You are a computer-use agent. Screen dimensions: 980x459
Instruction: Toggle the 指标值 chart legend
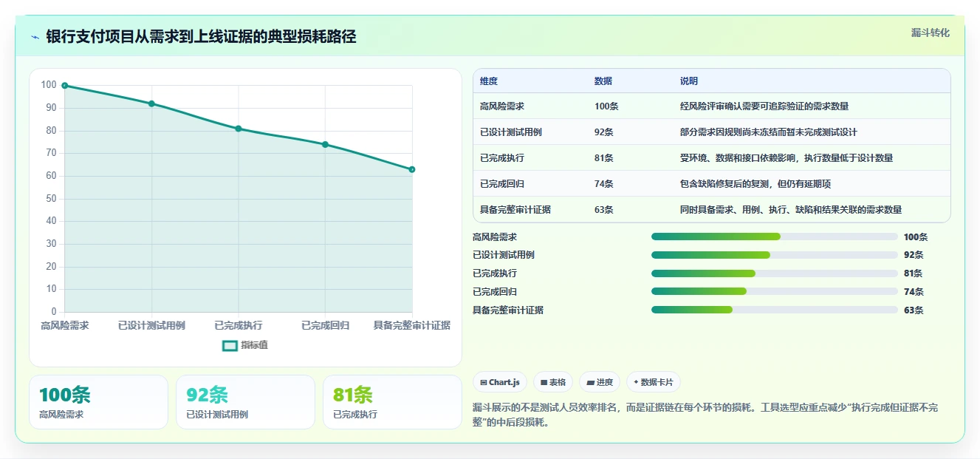245,345
